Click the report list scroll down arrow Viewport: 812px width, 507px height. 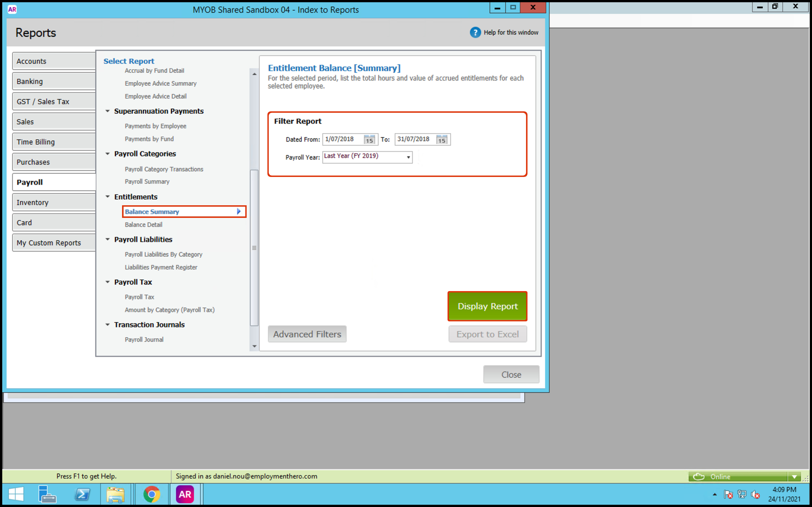254,346
